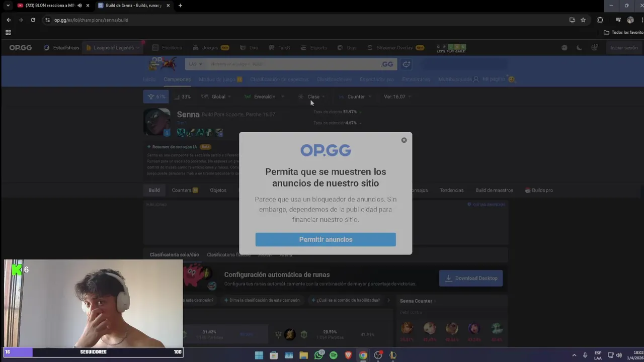Click the Download Desktop button
The image size is (644, 362).
pyautogui.click(x=471, y=278)
